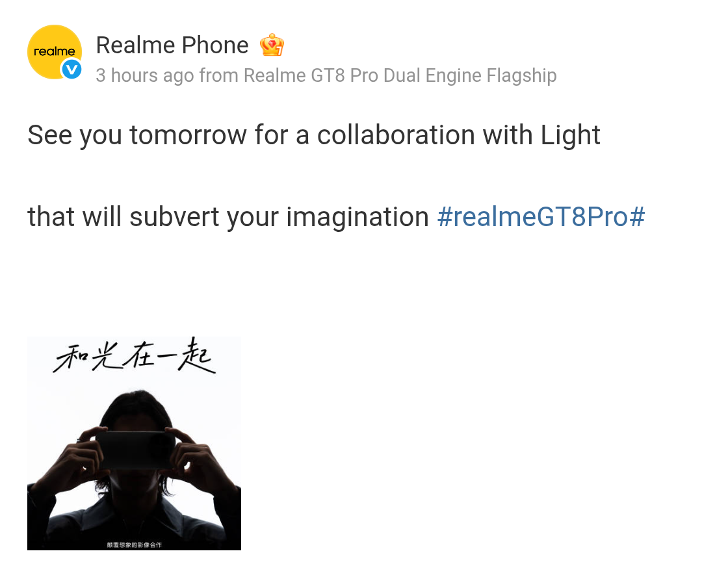Viewport: 702px width, 588px height.
Task: Open the Realme GT8 Pro Dual Engine Flagship source
Action: pyautogui.click(x=400, y=76)
